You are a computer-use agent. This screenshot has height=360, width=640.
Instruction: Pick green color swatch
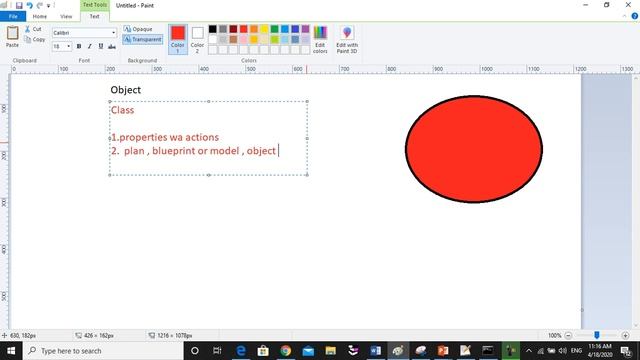275,29
